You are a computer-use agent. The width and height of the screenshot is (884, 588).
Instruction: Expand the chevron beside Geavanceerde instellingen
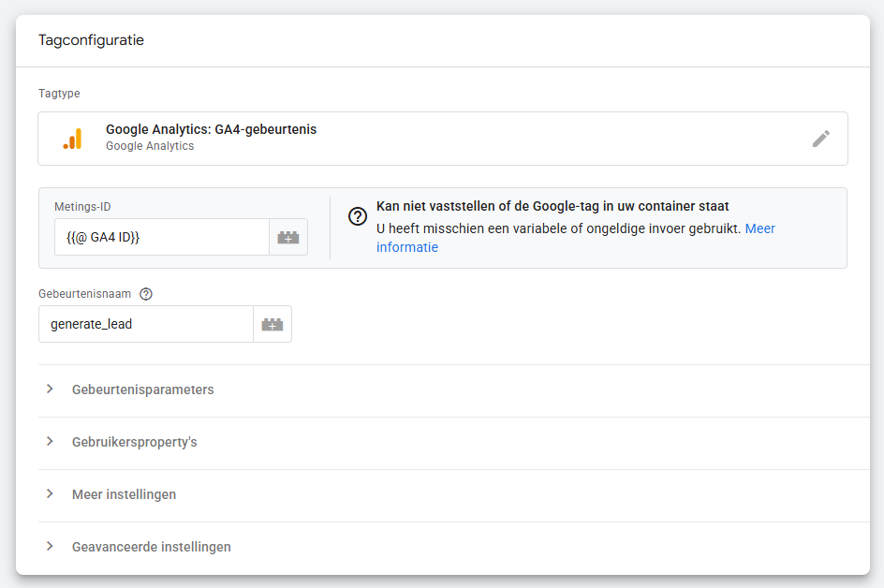[50, 547]
